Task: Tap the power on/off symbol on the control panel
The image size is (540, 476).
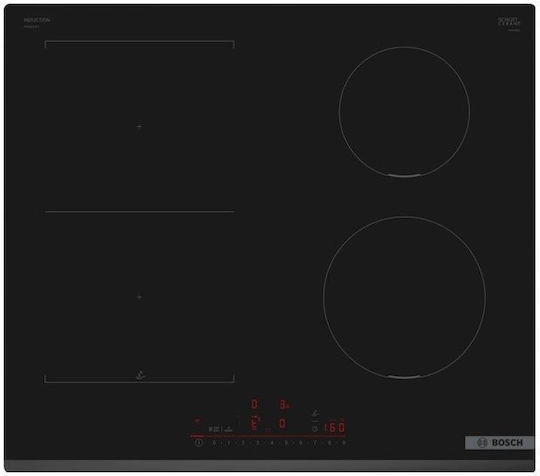Action: click(x=198, y=443)
